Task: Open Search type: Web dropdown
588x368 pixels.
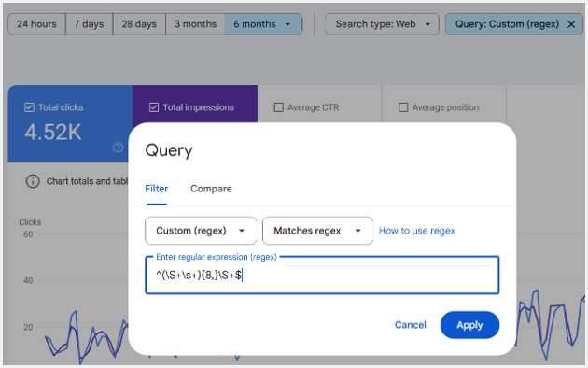Action: [x=382, y=24]
